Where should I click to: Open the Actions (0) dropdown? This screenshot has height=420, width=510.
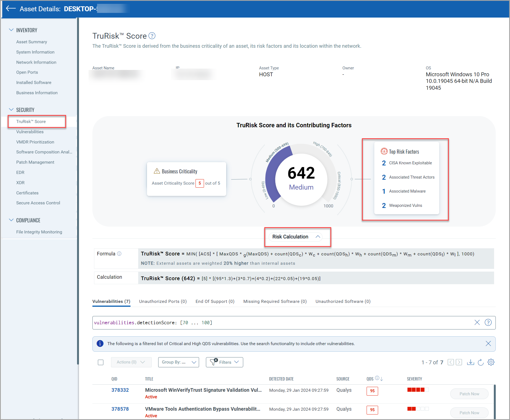point(131,362)
